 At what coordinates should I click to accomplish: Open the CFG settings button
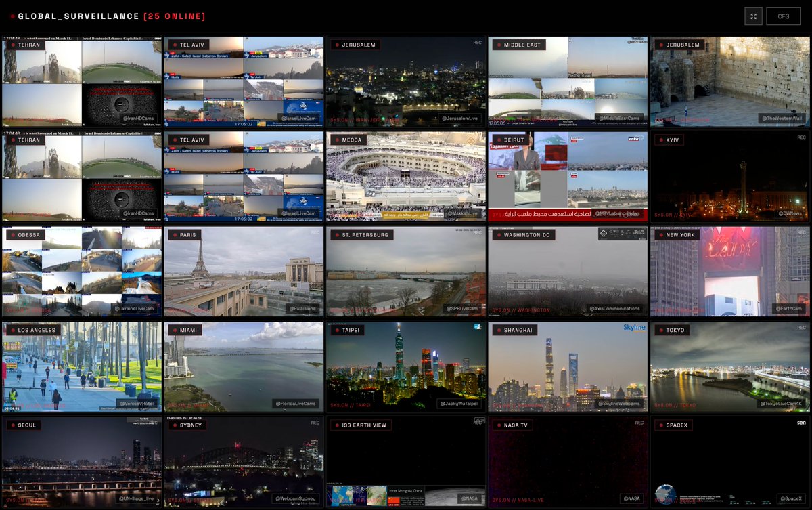pos(784,16)
